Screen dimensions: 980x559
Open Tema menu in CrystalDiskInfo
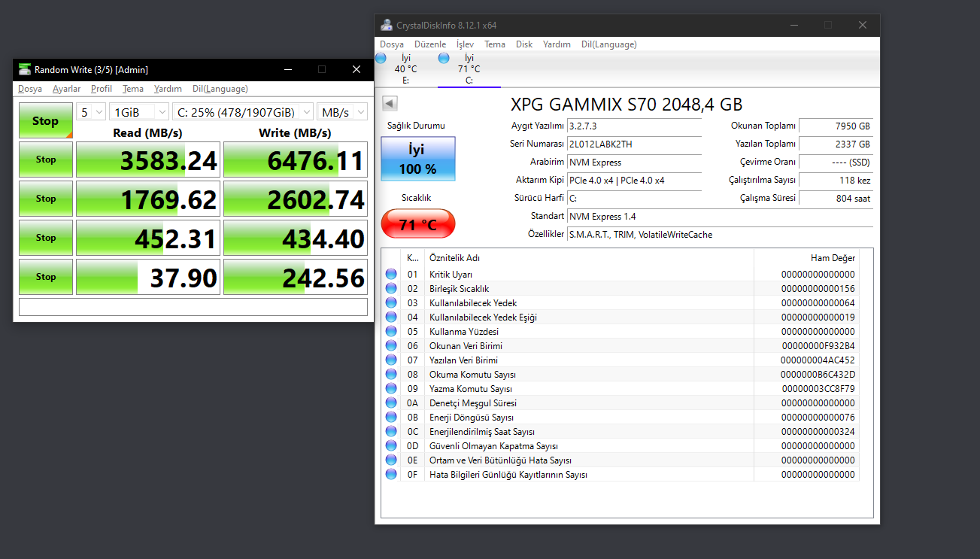495,44
